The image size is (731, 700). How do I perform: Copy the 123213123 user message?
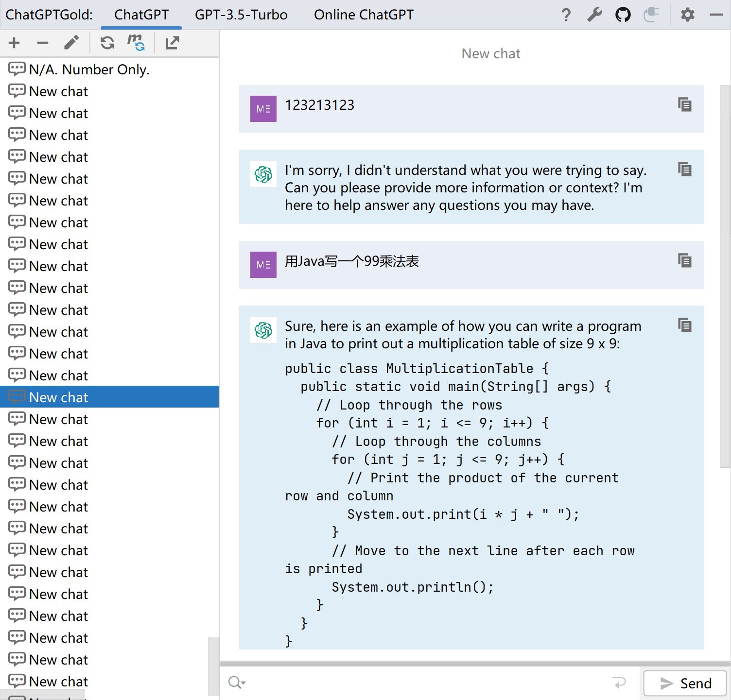(x=685, y=104)
